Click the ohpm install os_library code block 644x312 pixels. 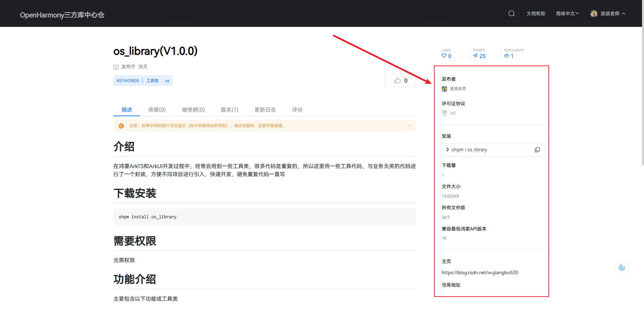coord(265,217)
